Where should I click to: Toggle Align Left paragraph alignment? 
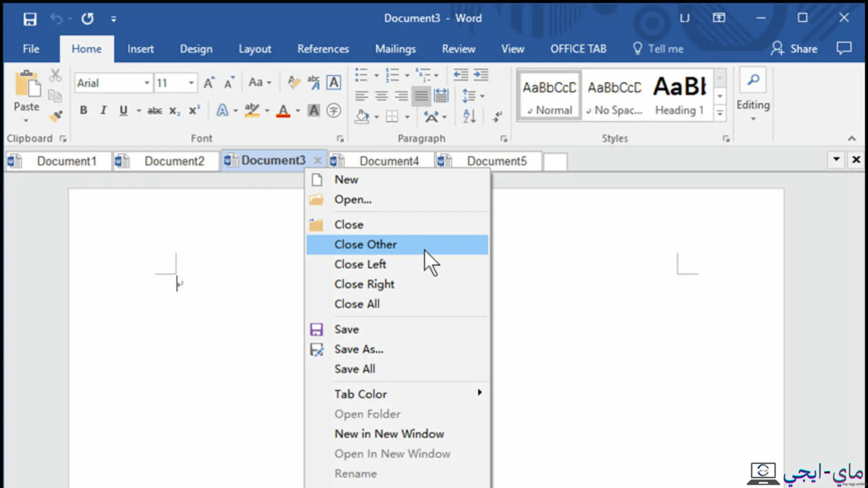pos(361,96)
